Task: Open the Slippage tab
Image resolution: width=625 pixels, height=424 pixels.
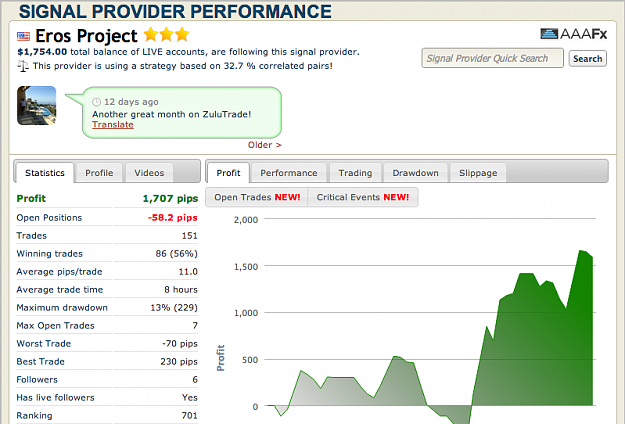Action: (478, 173)
